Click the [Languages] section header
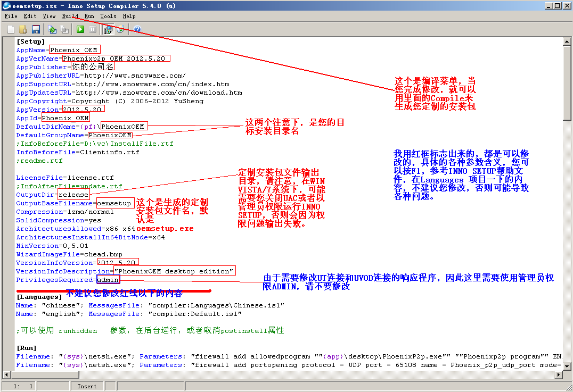The height and width of the screenshot is (392, 573). pos(39,297)
